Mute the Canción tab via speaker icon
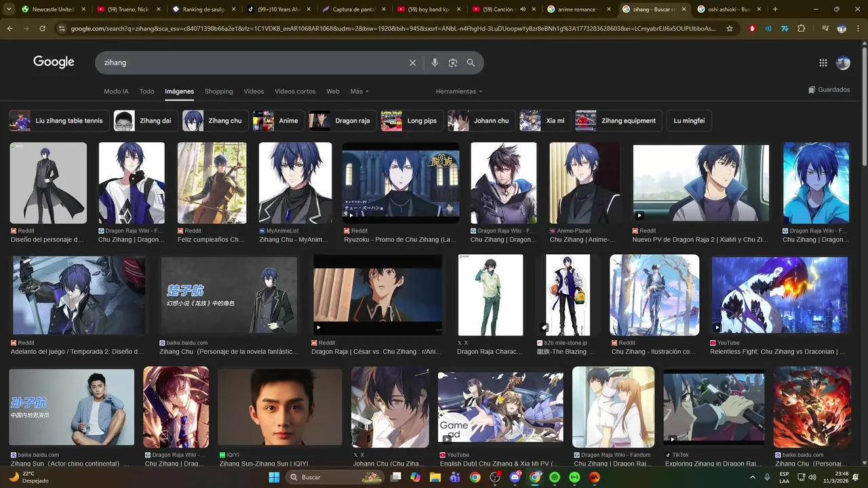 click(x=523, y=9)
